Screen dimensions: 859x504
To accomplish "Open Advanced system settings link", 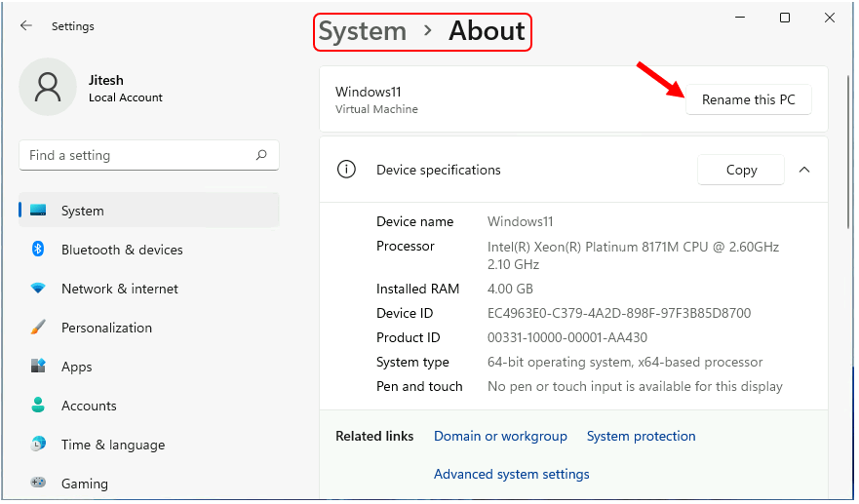I will pyautogui.click(x=512, y=474).
